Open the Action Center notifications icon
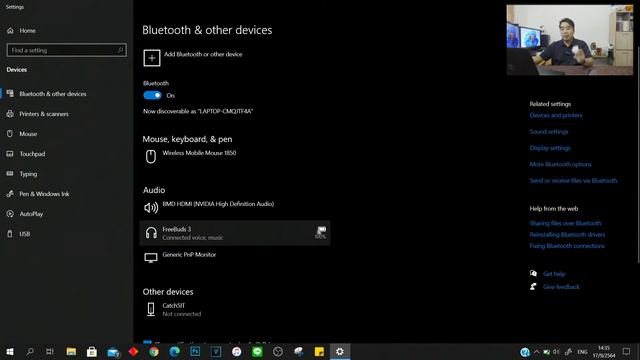Viewport: 640px width, 360px height. point(627,351)
